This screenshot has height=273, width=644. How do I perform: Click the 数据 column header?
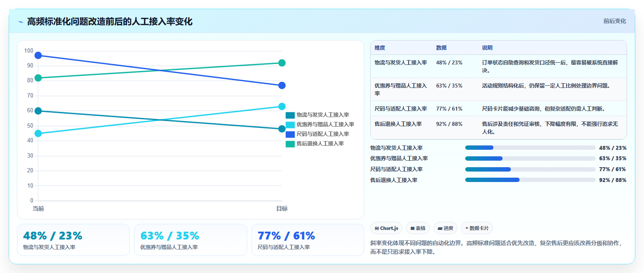pyautogui.click(x=441, y=48)
